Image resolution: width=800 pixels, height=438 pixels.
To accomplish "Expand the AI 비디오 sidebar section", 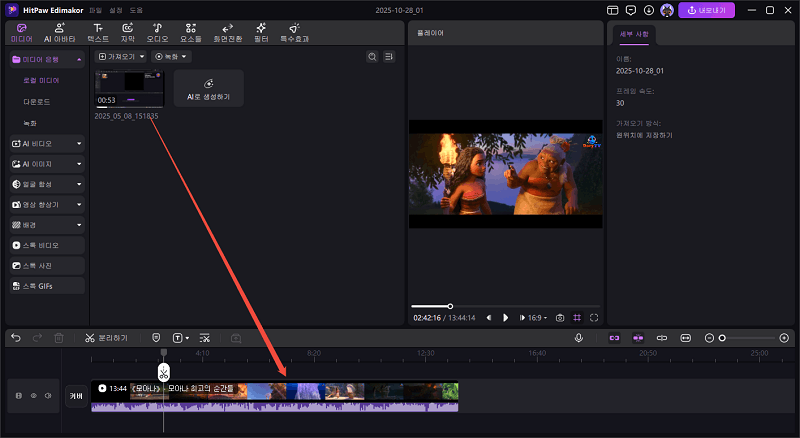I will (x=47, y=143).
